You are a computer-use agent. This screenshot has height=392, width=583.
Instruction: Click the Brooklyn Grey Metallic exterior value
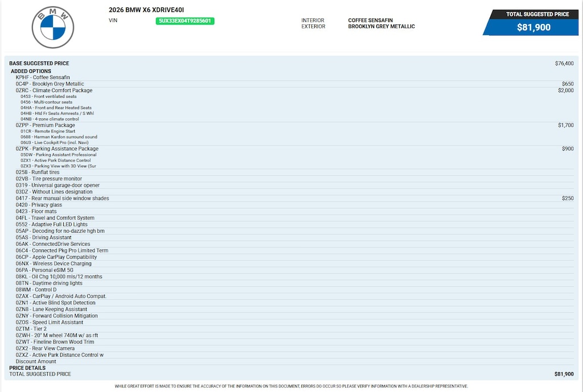(x=381, y=26)
